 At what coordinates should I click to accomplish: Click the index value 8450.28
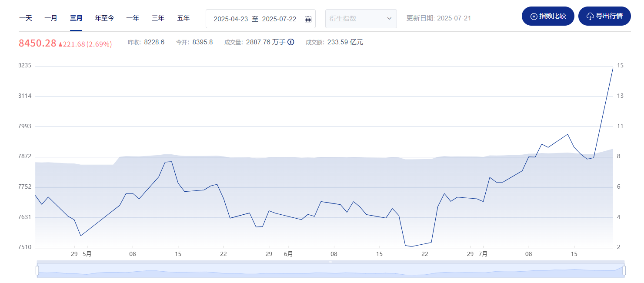pos(37,43)
